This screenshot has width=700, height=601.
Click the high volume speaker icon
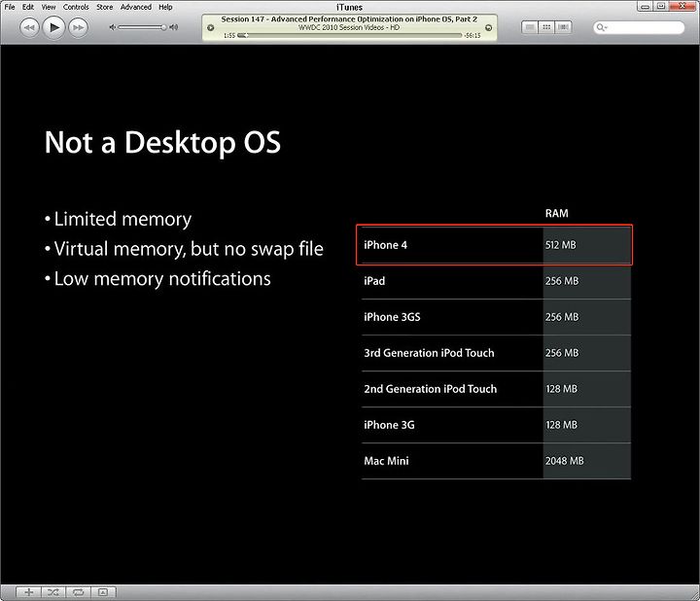[x=174, y=27]
